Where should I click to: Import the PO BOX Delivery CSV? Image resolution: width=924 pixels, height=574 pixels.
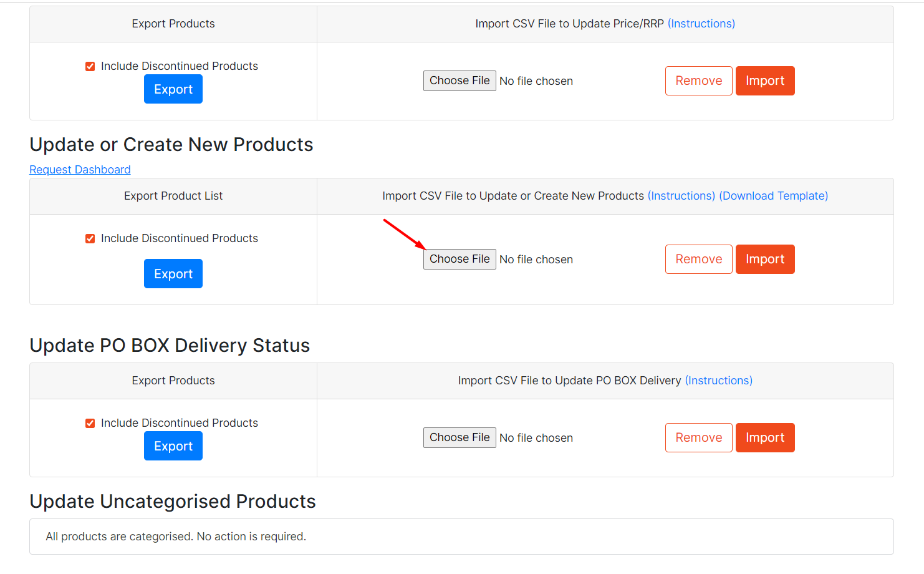click(765, 438)
